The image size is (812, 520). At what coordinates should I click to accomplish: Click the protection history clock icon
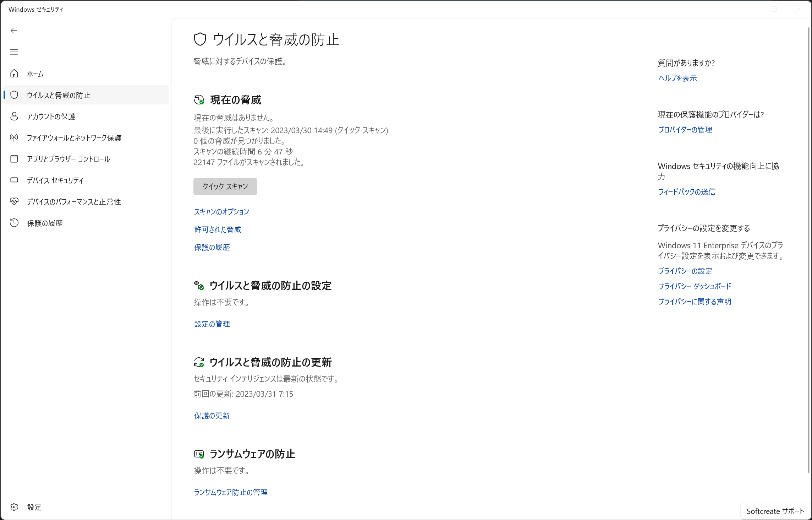click(x=14, y=223)
